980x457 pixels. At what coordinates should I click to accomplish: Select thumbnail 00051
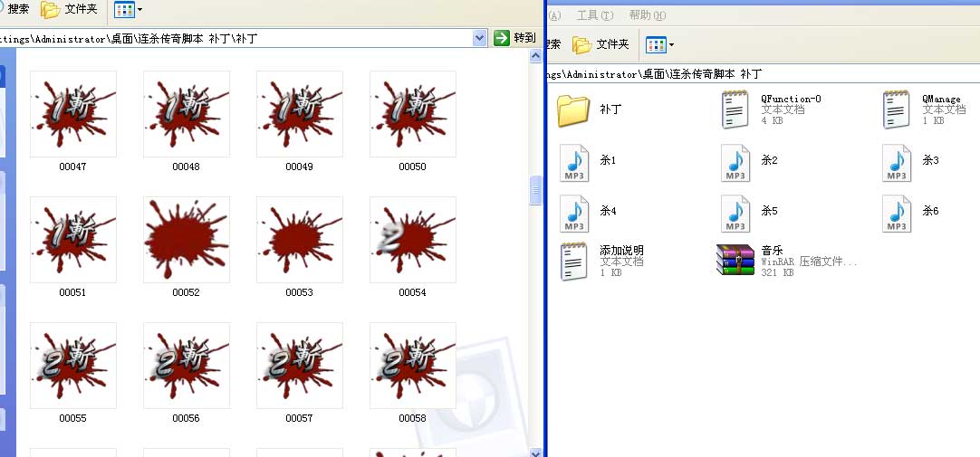tap(73, 240)
